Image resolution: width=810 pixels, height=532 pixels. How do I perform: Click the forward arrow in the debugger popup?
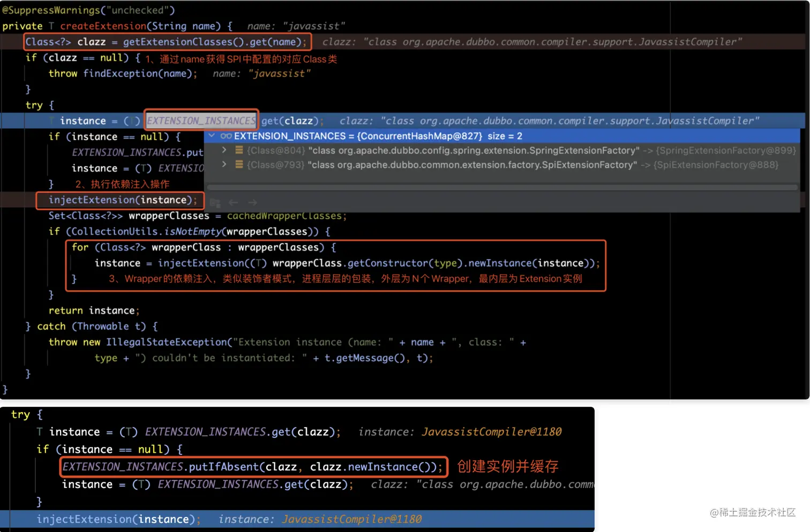(x=252, y=202)
